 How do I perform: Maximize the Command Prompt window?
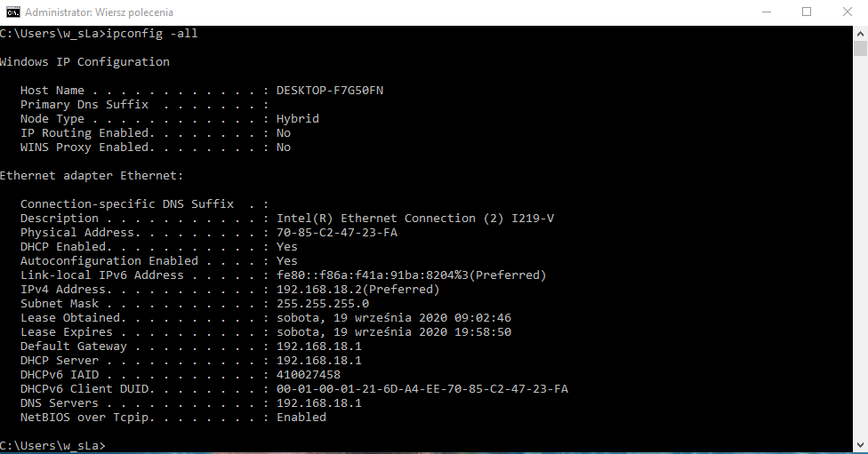pos(807,12)
